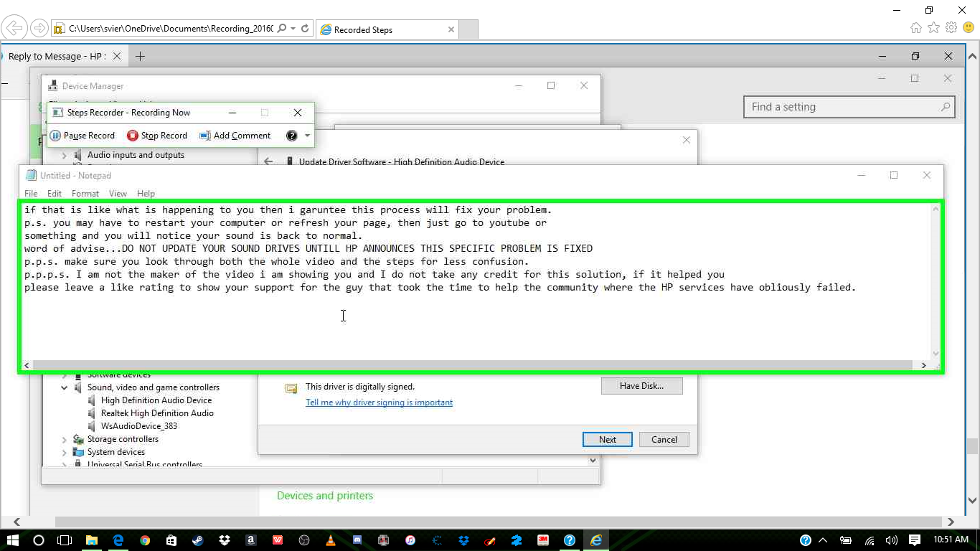Refresh the Internet Explorer page
The image size is (980, 551).
coord(306,29)
